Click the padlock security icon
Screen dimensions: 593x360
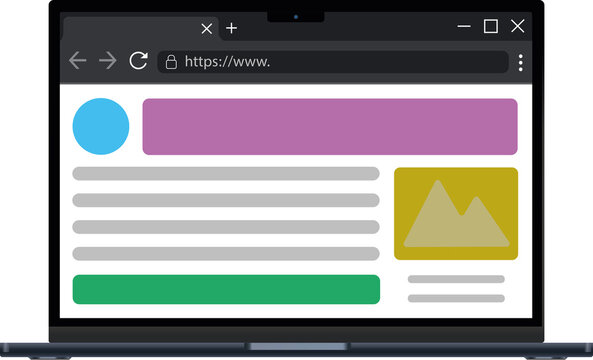coord(171,62)
